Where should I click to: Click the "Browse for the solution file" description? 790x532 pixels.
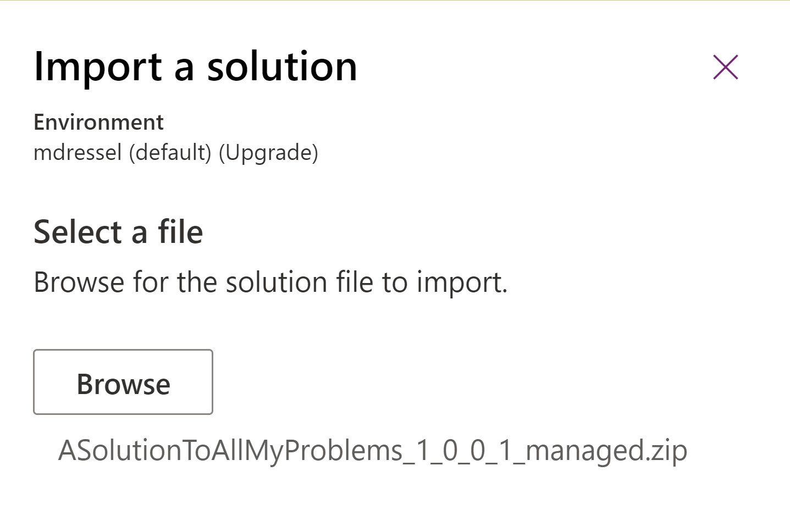coord(270,282)
